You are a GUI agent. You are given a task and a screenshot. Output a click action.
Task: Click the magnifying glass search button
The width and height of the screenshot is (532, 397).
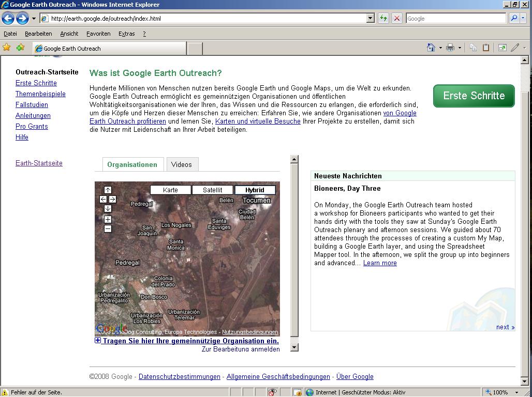(514, 18)
